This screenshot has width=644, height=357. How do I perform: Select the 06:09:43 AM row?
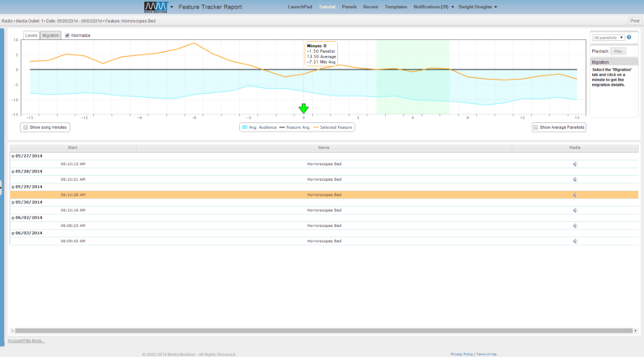(x=324, y=241)
